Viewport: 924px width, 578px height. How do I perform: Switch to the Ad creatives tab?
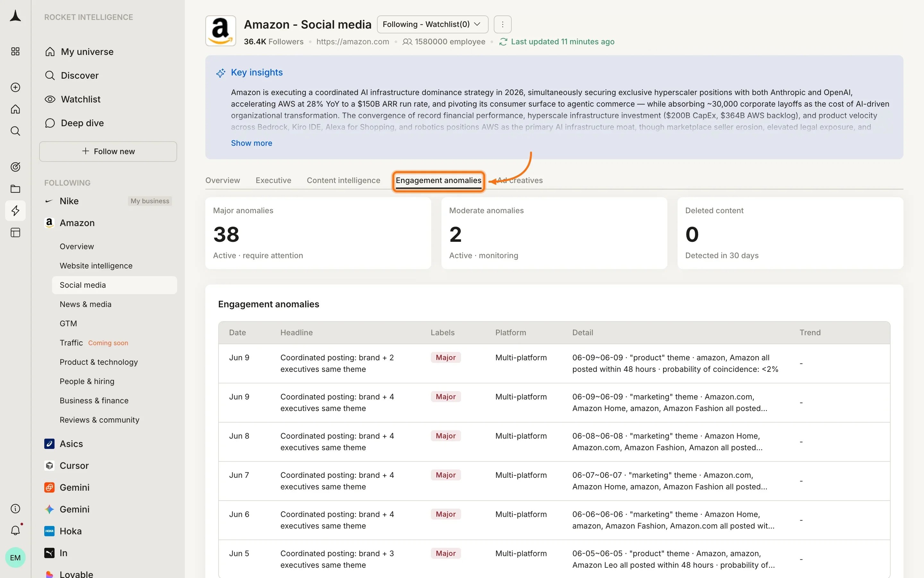pyautogui.click(x=520, y=180)
